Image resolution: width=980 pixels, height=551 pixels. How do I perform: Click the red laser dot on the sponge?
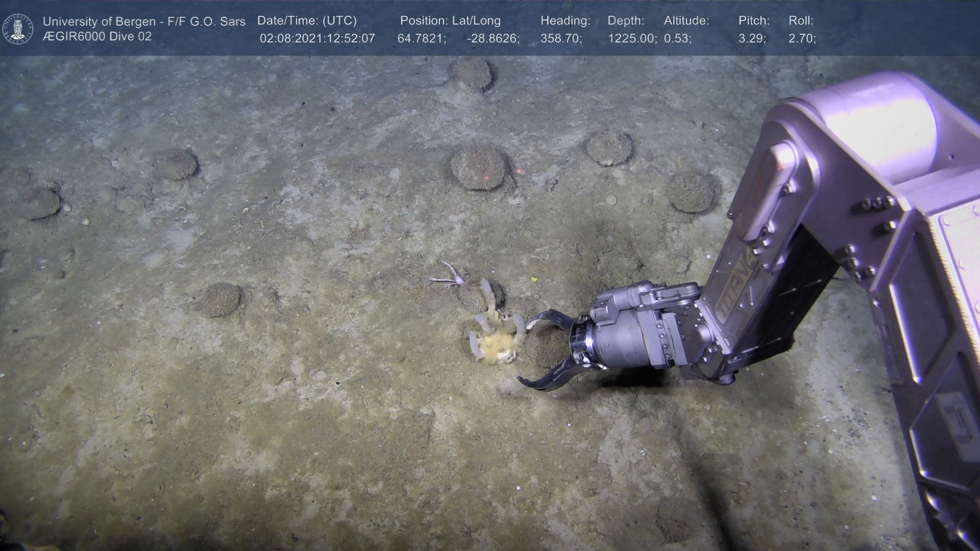(x=487, y=178)
